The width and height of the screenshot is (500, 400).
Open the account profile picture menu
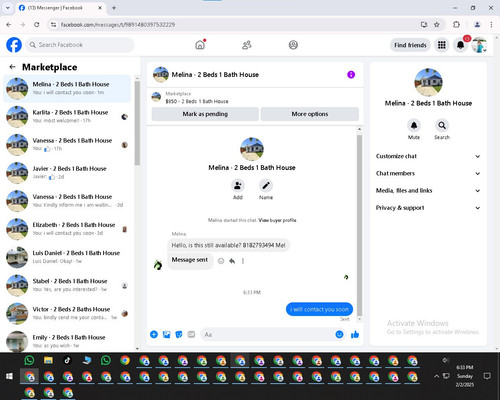click(479, 45)
